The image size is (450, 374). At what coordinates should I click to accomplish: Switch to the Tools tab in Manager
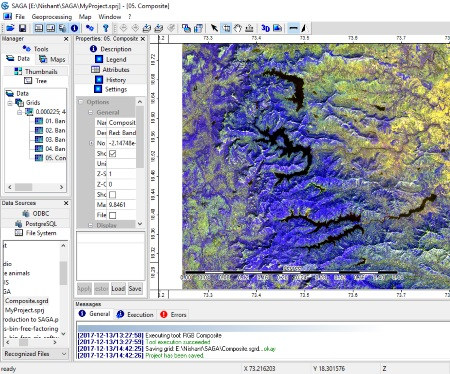point(36,49)
